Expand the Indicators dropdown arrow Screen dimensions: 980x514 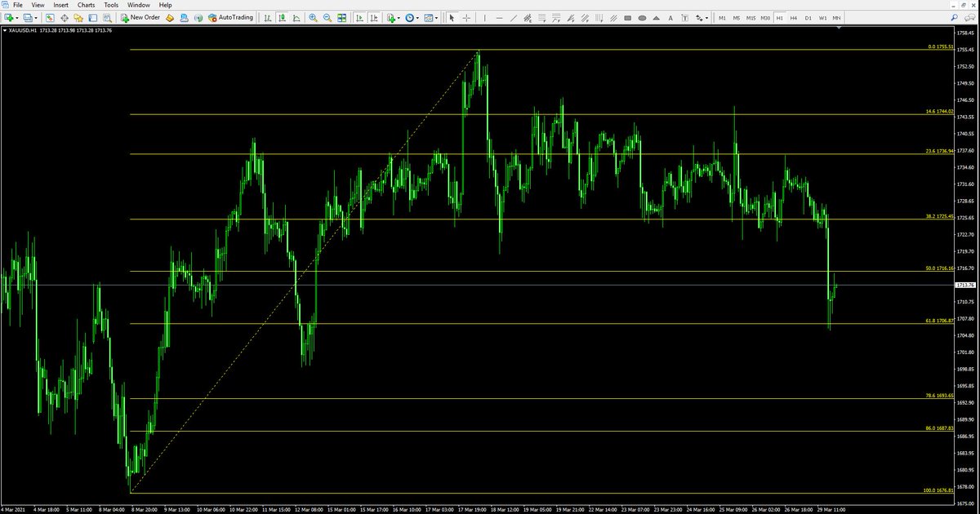(399, 17)
